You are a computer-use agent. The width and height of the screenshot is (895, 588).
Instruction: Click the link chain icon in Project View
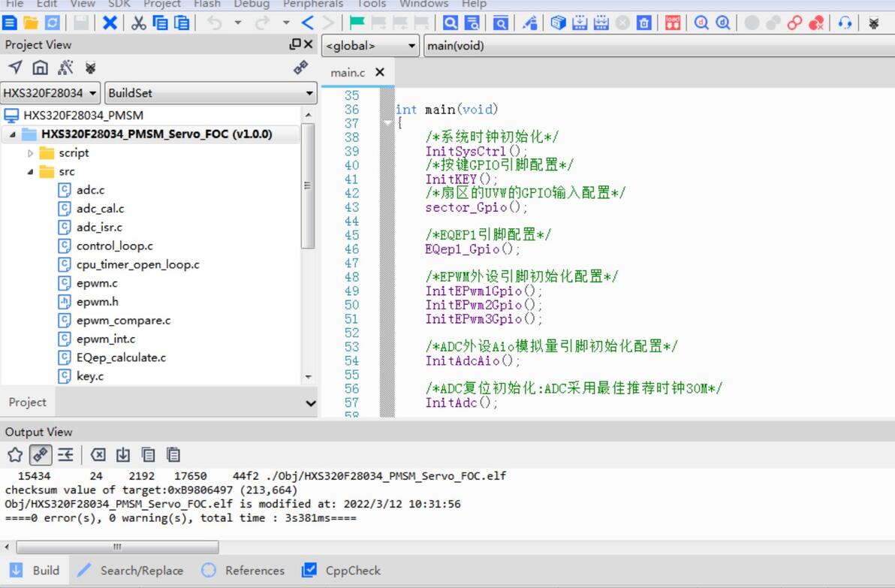301,68
